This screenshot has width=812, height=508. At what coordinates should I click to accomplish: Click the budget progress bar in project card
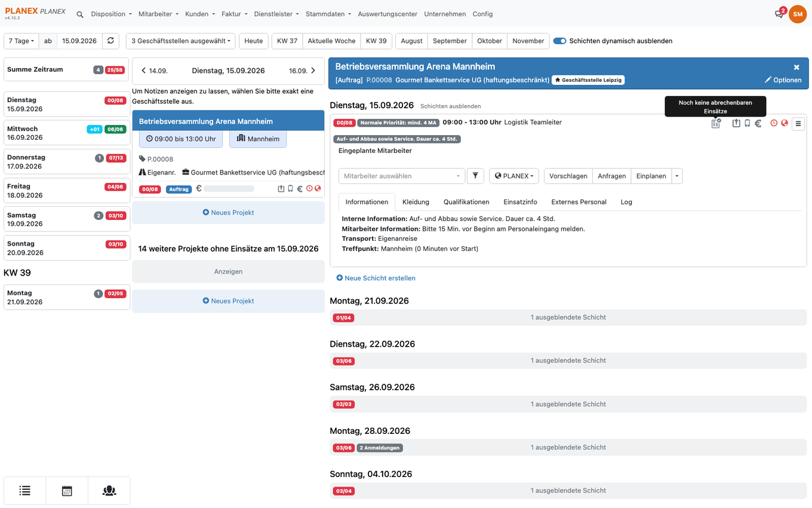pyautogui.click(x=229, y=189)
